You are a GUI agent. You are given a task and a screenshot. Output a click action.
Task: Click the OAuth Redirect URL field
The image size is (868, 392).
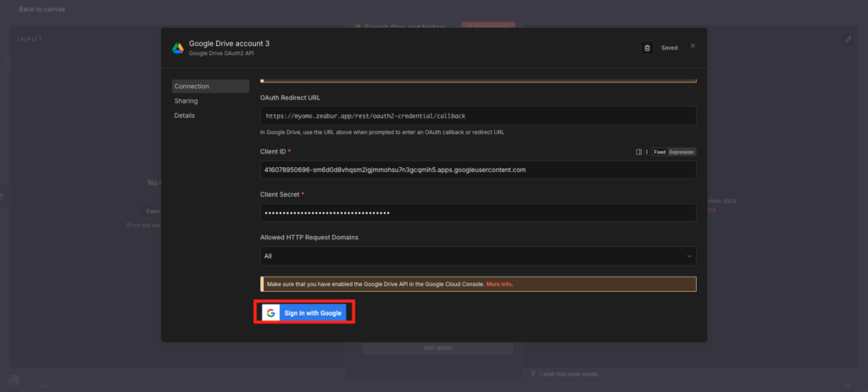click(477, 115)
